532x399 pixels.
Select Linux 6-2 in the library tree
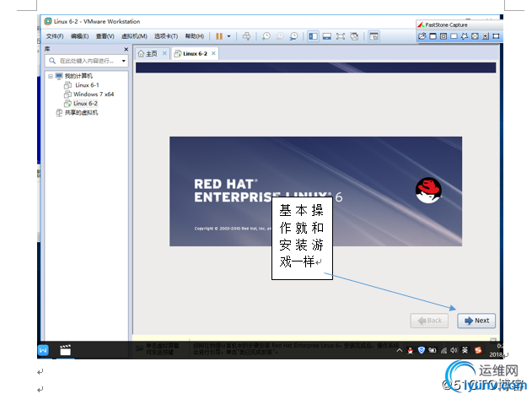tap(85, 103)
